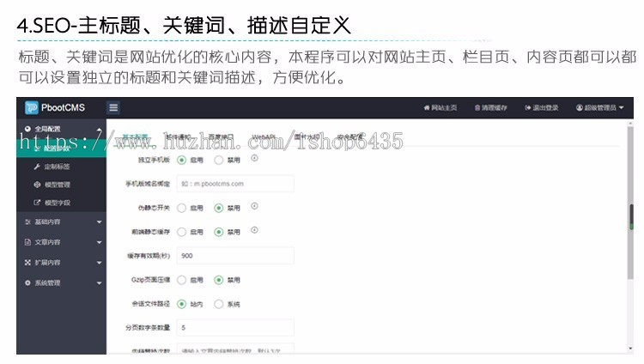
Task: Click the 系统管理 sidebar label
Action: pos(47,282)
